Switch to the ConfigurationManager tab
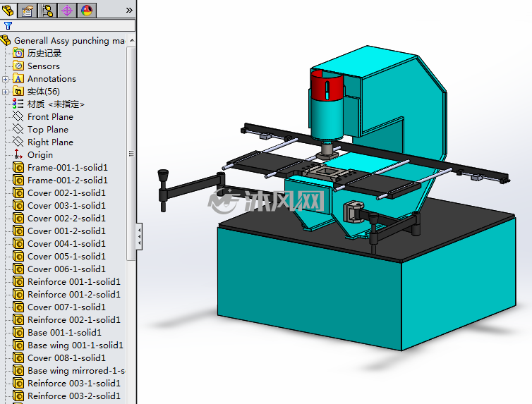Viewport: 532px width, 404px height. 47,10
